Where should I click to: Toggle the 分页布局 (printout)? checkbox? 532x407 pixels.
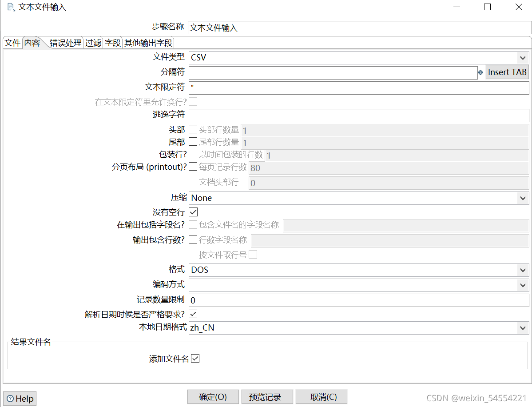coord(193,166)
